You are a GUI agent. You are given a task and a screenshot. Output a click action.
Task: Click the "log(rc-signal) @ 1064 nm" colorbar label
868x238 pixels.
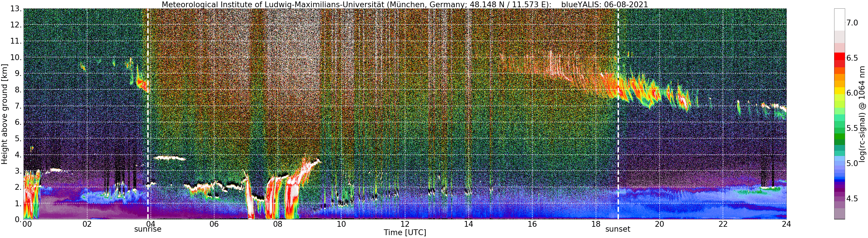(x=862, y=114)
